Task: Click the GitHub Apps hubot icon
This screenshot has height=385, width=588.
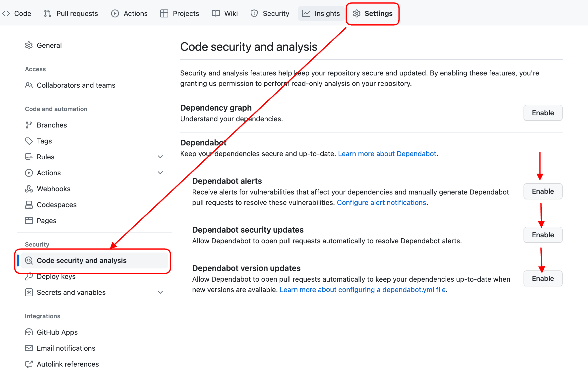Action: 29,332
